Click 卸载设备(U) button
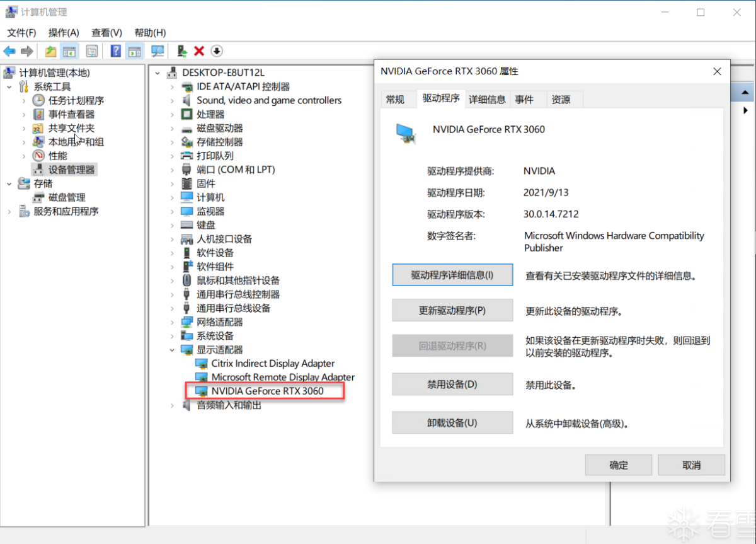The width and height of the screenshot is (756, 544). click(x=452, y=422)
